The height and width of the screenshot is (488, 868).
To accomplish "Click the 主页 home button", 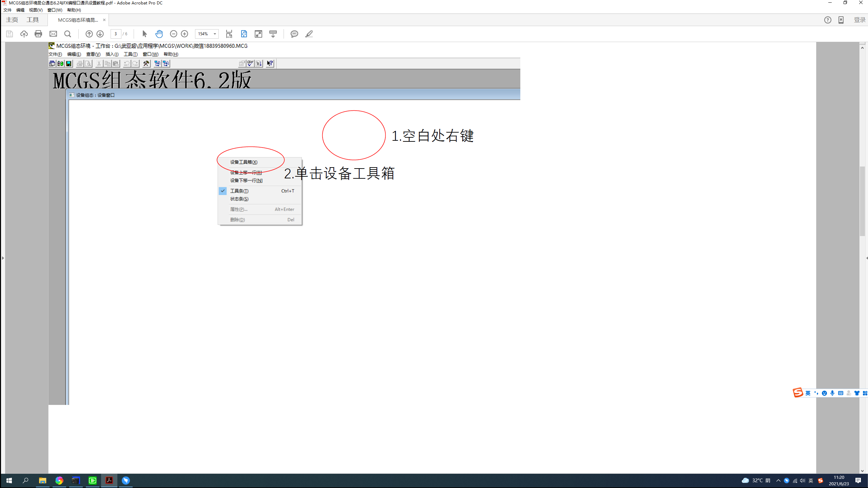I will pos(12,20).
